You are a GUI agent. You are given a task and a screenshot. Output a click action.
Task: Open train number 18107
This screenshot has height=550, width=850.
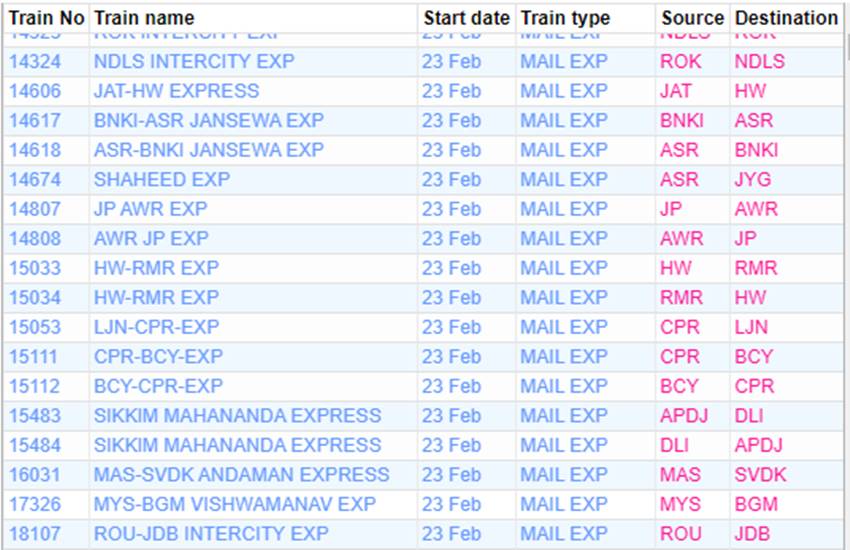click(x=35, y=534)
